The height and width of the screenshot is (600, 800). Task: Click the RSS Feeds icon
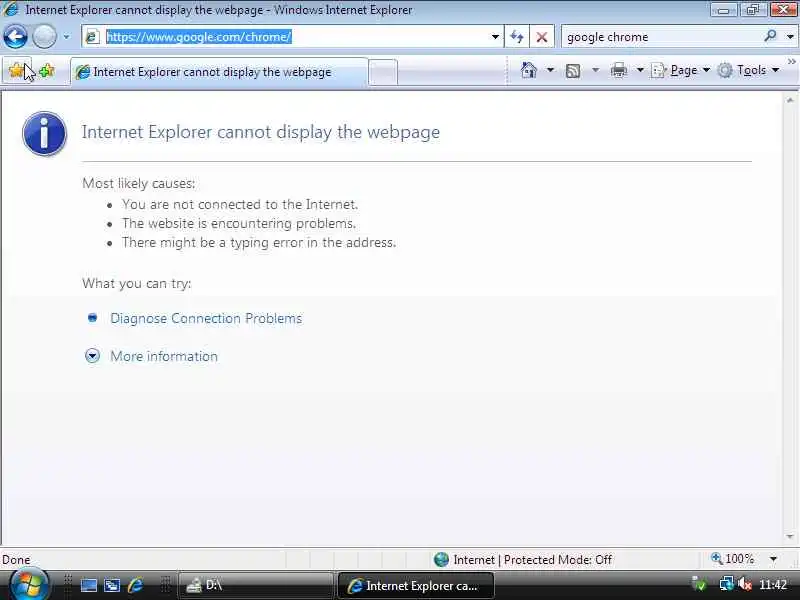(x=573, y=70)
